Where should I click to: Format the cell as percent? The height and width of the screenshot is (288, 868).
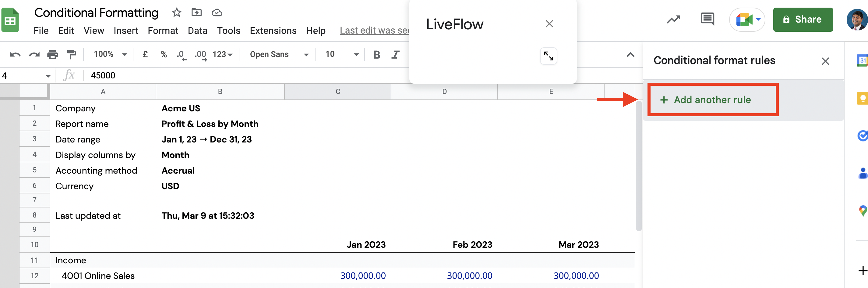click(164, 54)
